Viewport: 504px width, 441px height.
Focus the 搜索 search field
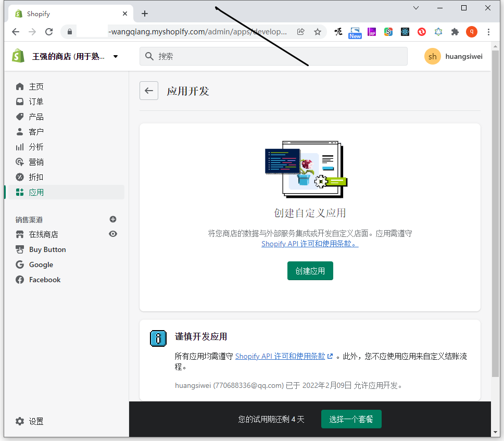tap(273, 56)
